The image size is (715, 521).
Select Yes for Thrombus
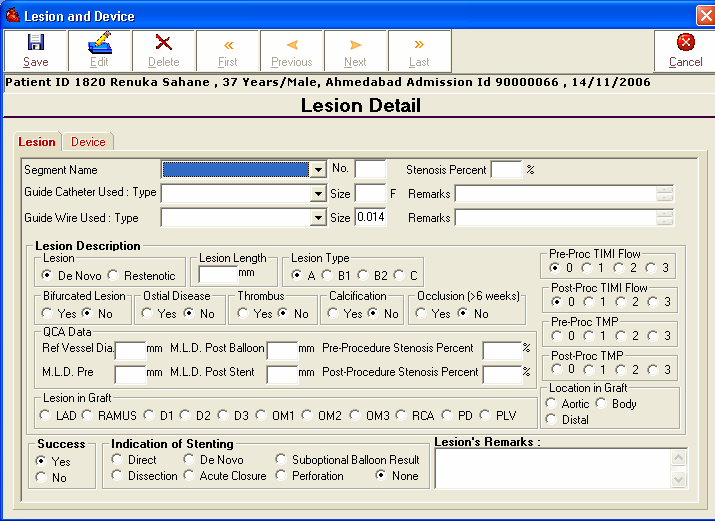click(244, 314)
